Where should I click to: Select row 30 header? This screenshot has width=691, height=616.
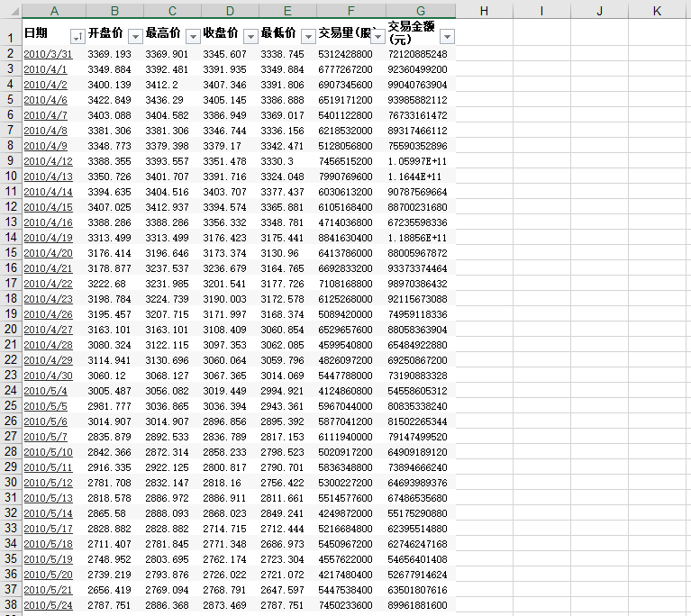11,483
